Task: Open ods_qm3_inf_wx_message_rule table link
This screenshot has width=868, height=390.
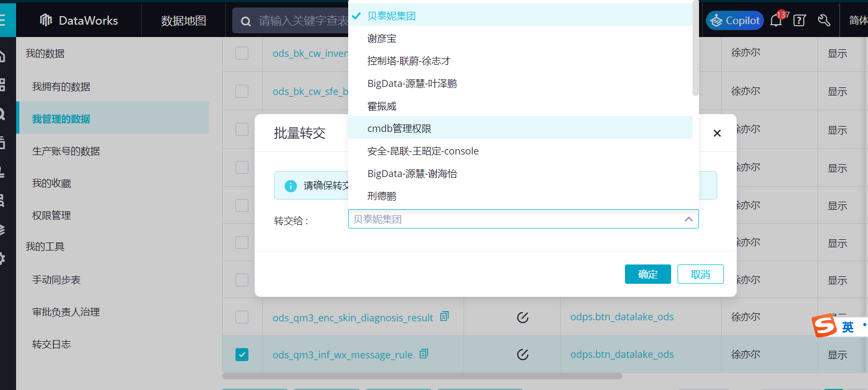Action: pos(342,355)
